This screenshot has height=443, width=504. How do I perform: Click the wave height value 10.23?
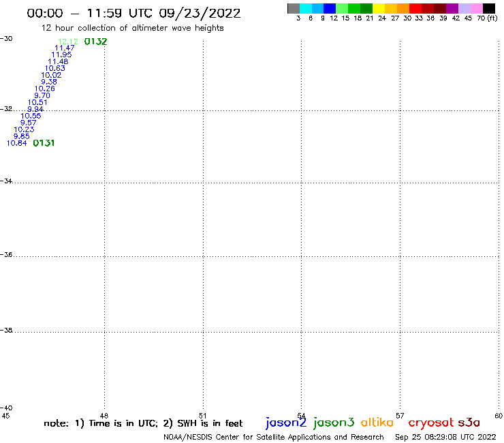(x=24, y=129)
